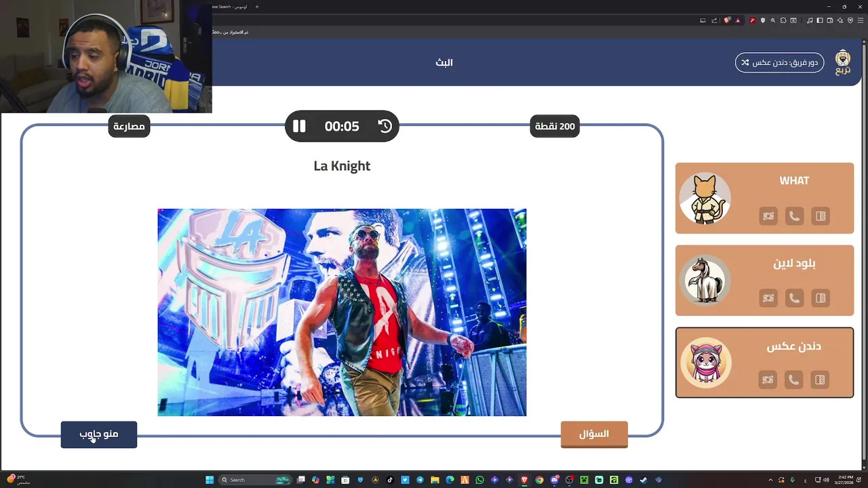Open Telegram from the taskbar
Screen dimensions: 868x488
tap(420, 480)
